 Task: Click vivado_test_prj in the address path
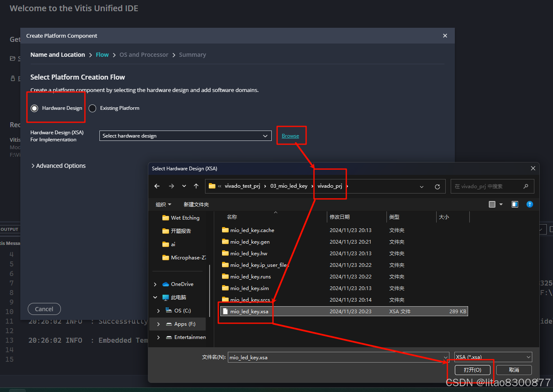[x=242, y=186]
